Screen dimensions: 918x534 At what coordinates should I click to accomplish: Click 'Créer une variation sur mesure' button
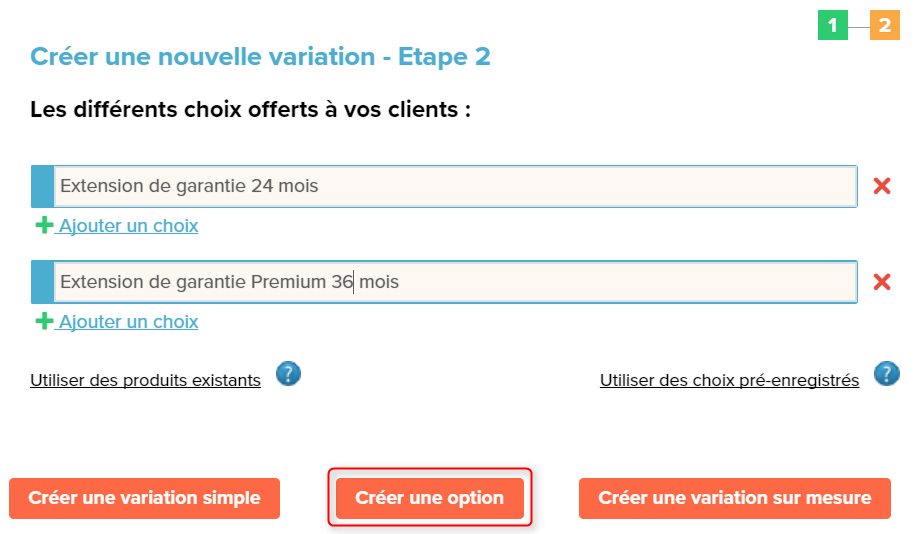pyautogui.click(x=735, y=498)
